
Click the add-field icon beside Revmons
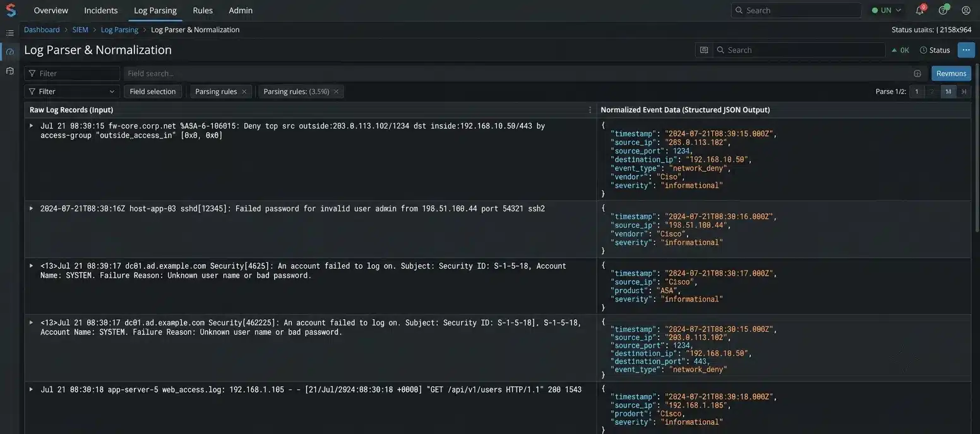tap(917, 73)
